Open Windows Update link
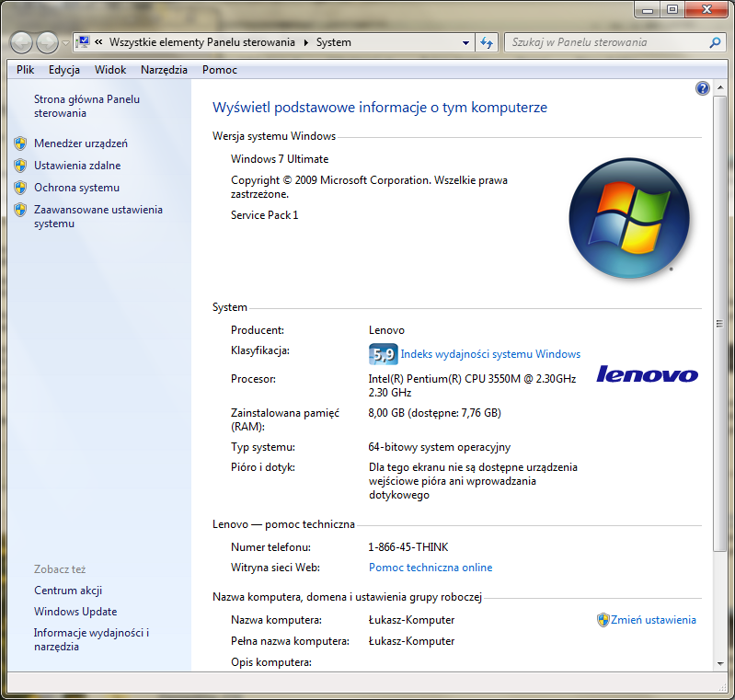Screen dimensions: 735x700 (x=75, y=612)
